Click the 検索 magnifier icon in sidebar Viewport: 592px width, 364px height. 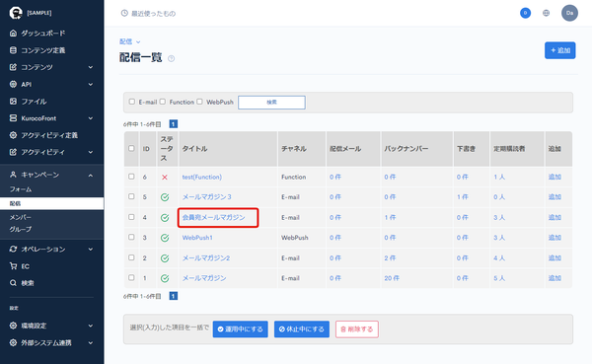coord(13,283)
